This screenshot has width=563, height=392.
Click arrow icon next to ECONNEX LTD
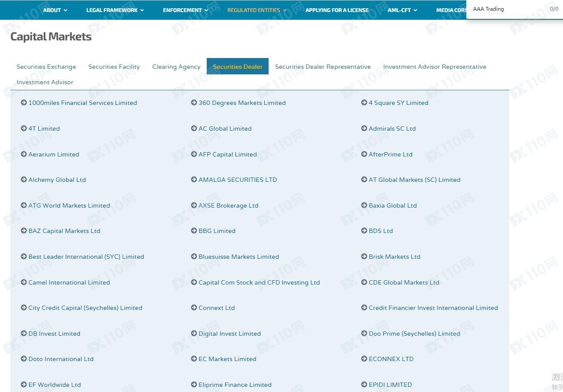(364, 359)
